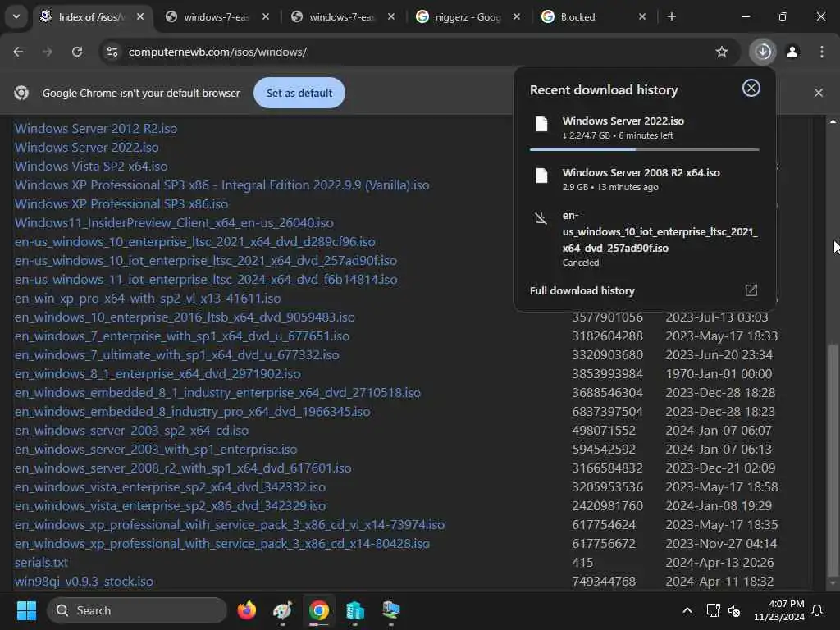Switch to the Index of /isos tab
The width and height of the screenshot is (840, 630).
(x=90, y=17)
